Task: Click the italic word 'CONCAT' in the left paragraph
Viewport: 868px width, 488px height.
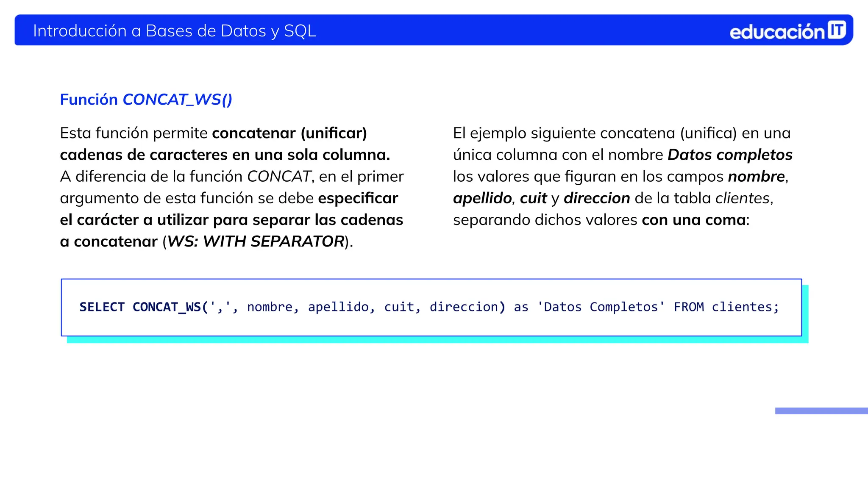Action: [x=279, y=176]
